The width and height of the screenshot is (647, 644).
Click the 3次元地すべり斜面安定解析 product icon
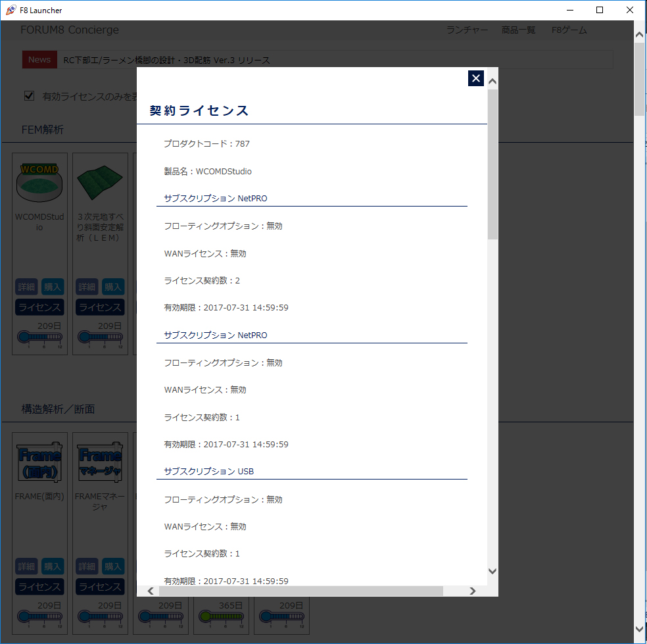click(x=100, y=182)
